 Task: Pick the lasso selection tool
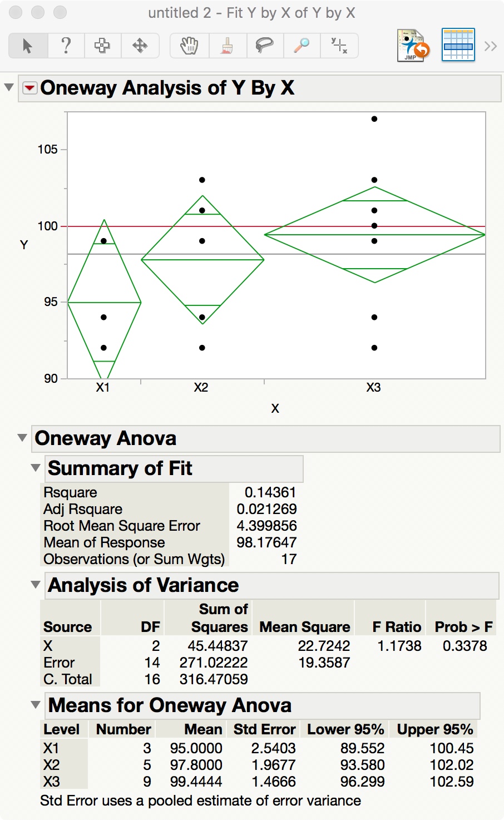pyautogui.click(x=264, y=46)
